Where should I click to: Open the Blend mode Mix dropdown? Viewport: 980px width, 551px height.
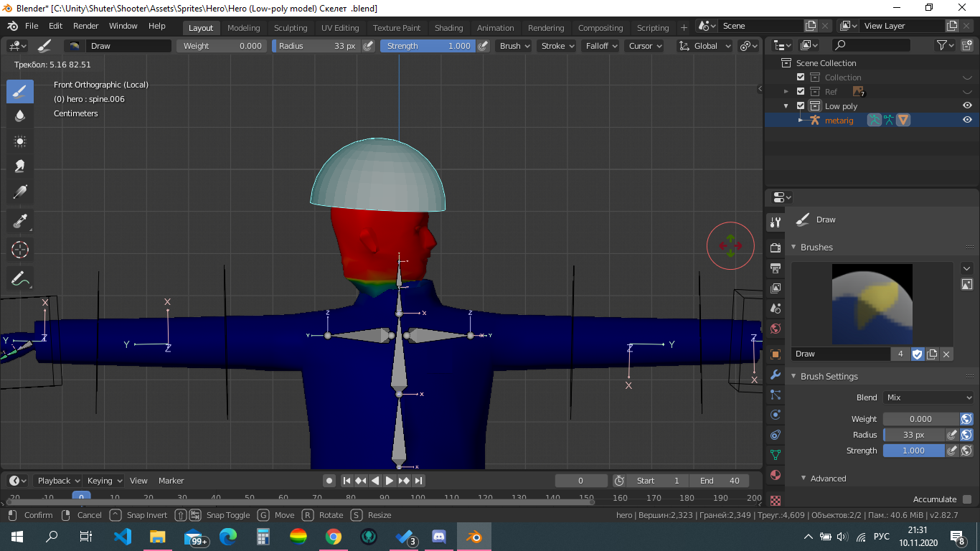coord(929,397)
